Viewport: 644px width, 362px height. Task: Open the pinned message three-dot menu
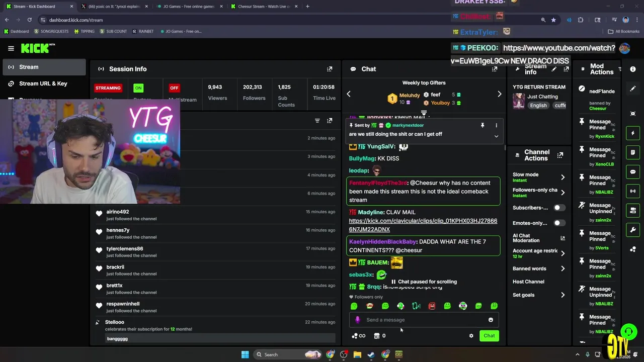[496, 125]
